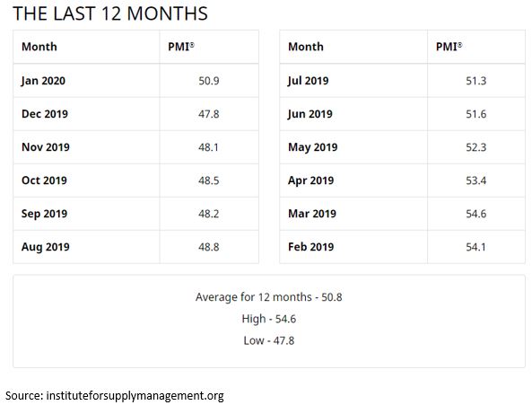Viewport: 532px width, 405px height.
Task: Select the 50.9 PMI value
Action: click(209, 81)
